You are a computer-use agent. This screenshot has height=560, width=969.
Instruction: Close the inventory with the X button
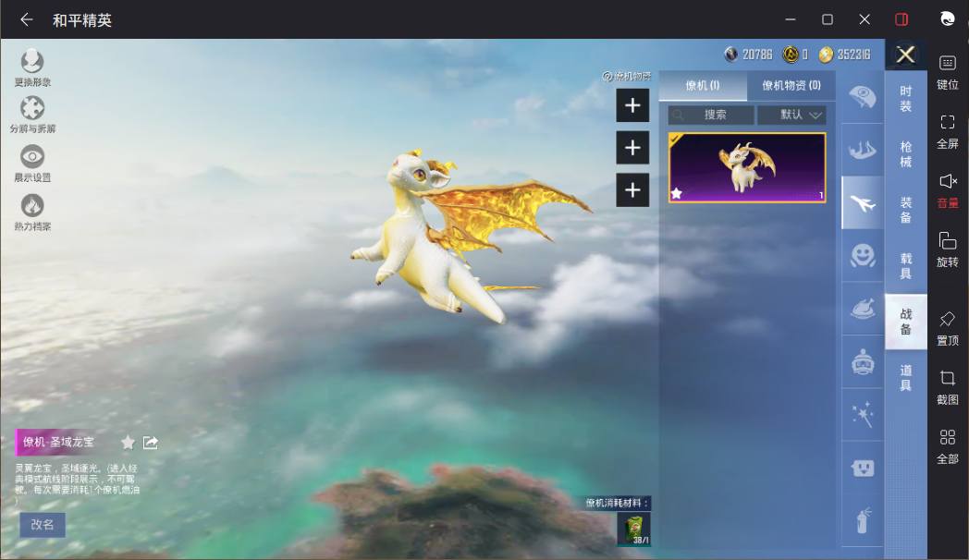click(x=905, y=55)
